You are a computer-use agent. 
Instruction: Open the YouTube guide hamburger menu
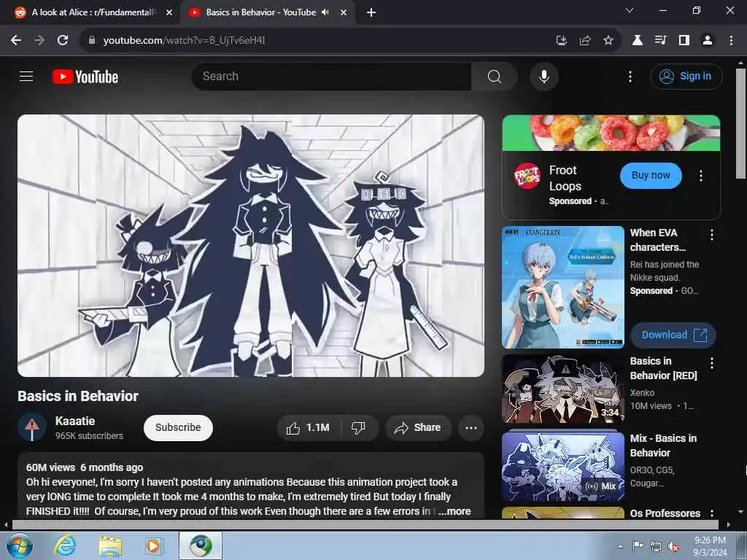pos(26,76)
